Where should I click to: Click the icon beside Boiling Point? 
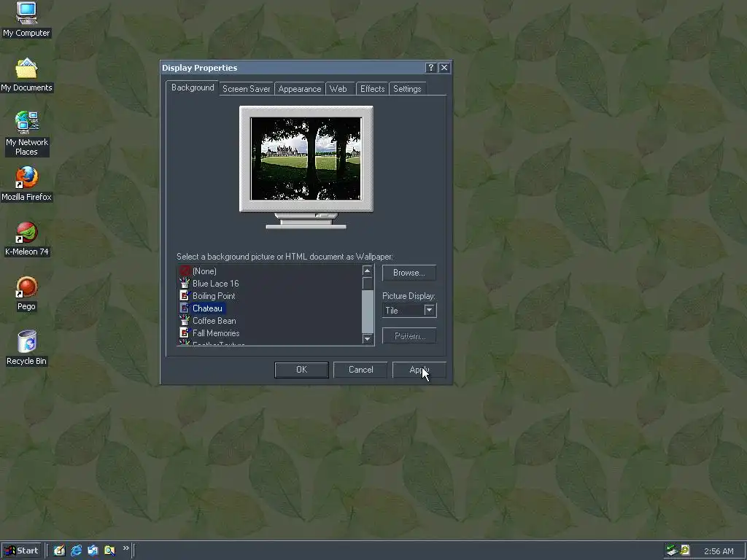[x=185, y=296]
